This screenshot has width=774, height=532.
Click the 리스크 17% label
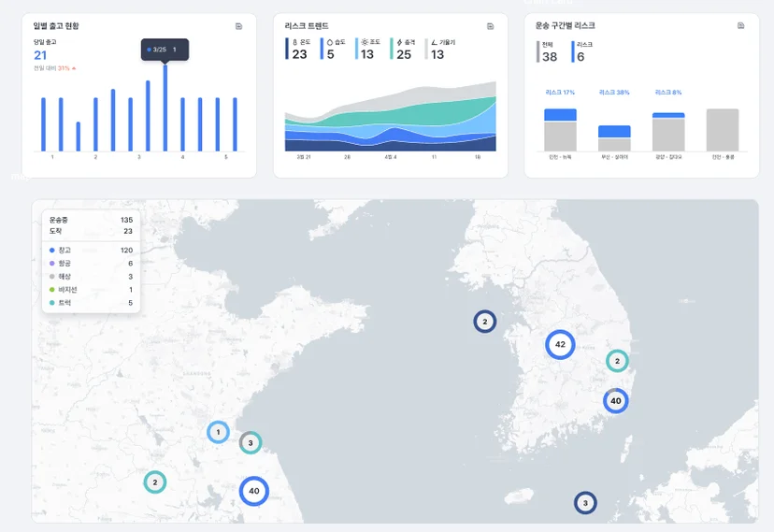(x=560, y=93)
